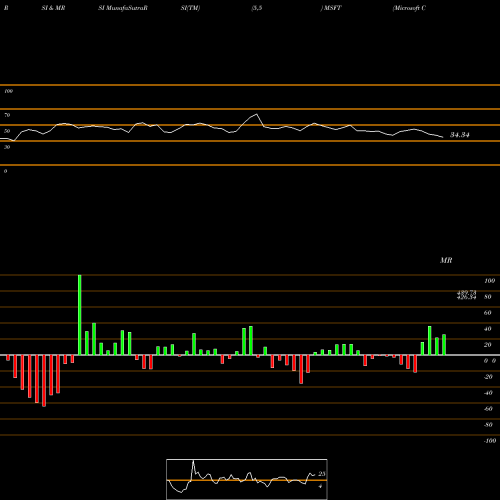
Task: Click the MR axis label 60
Action: 488,313
